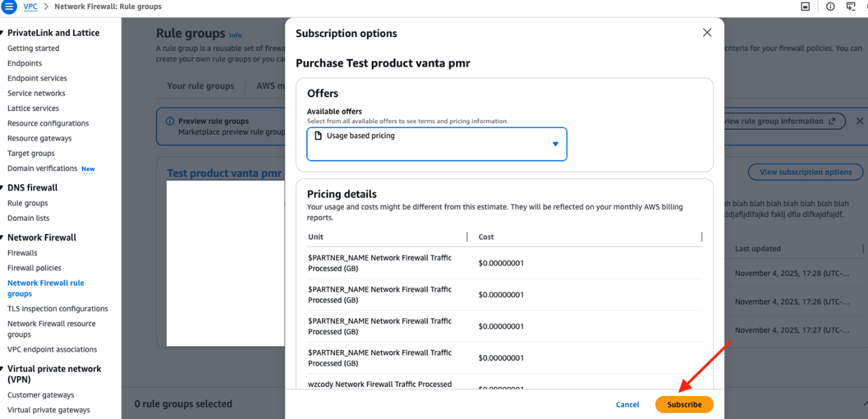This screenshot has height=419, width=868.
Task: Click the Subscribe button
Action: pos(684,404)
